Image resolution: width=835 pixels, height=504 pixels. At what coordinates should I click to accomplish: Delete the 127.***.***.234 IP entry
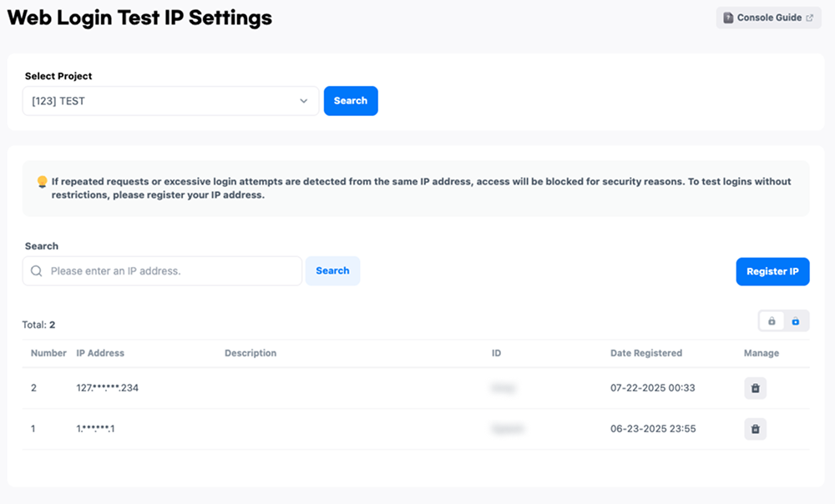click(x=755, y=388)
